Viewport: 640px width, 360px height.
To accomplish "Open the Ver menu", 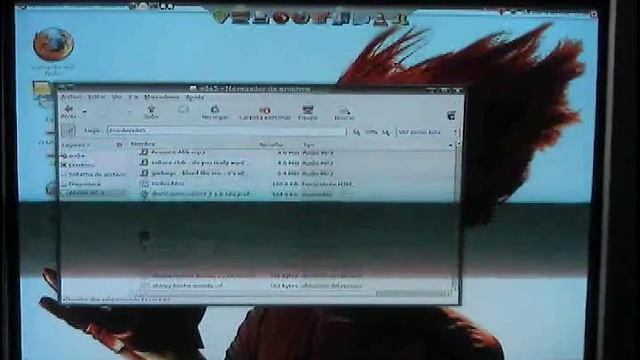I will pyautogui.click(x=117, y=97).
